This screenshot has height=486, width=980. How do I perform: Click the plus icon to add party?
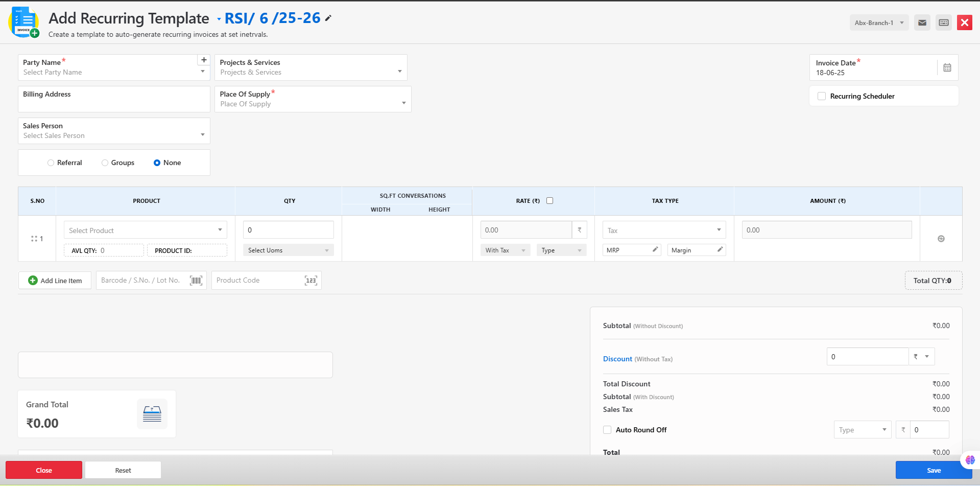204,60
